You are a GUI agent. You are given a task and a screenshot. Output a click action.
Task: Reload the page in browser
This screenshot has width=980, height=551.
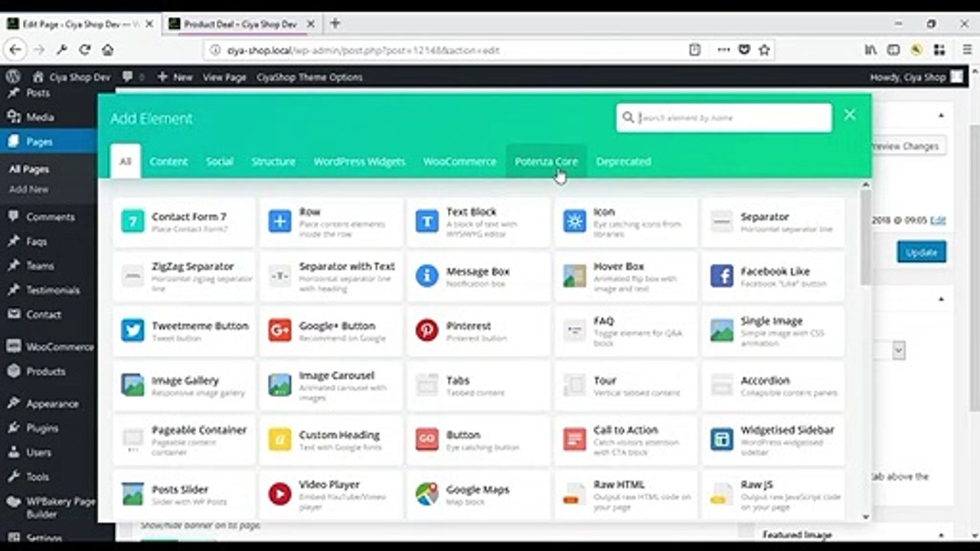point(84,50)
